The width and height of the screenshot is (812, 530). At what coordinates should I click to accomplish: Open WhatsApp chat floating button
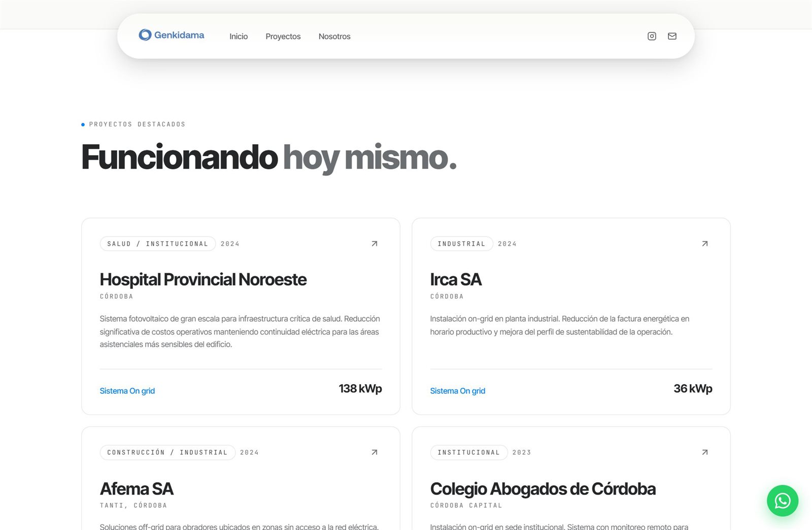[782, 501]
